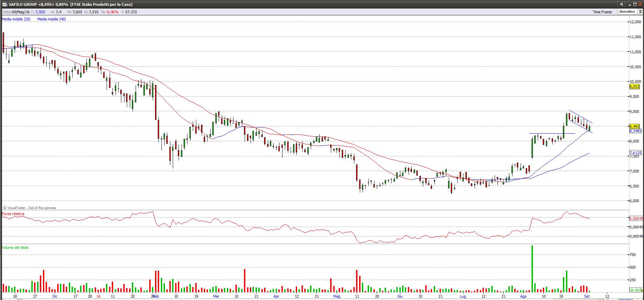Maximize the chart window
The height and width of the screenshot is (300, 644).
635,4
